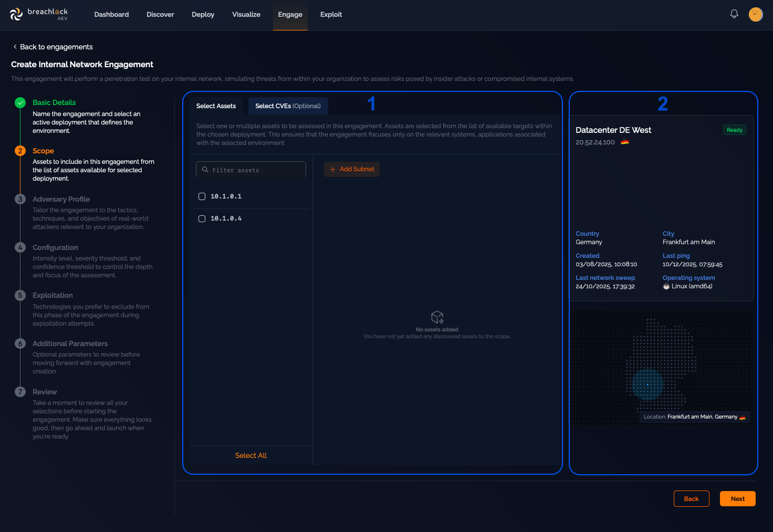Click the Basic Details green checkmark step
The height and width of the screenshot is (532, 773).
[20, 102]
